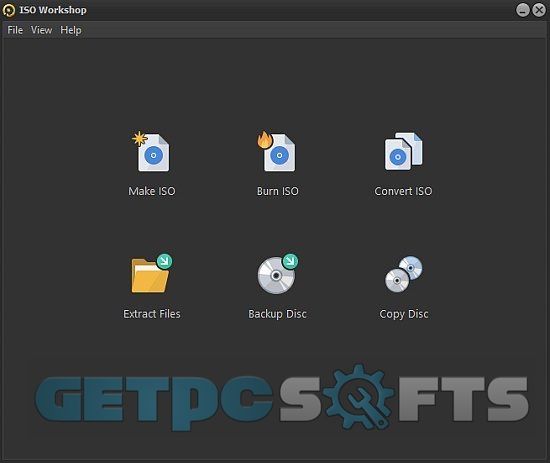Click the Make ISO text label
The height and width of the screenshot is (463, 550).
(x=152, y=191)
